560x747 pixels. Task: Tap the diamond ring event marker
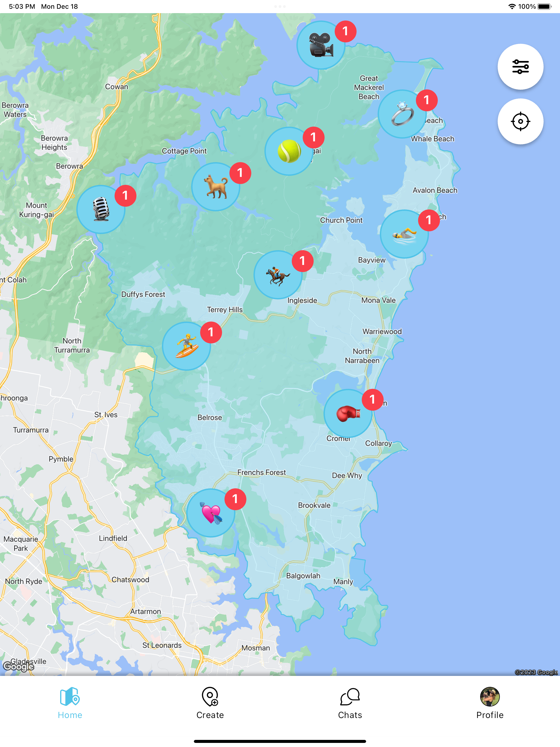coord(402,114)
